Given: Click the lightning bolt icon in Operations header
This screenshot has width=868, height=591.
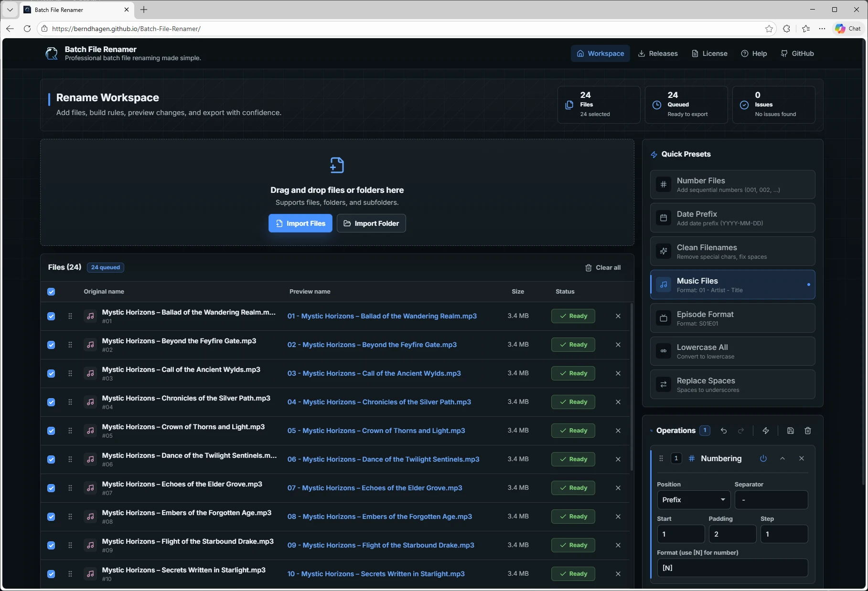Looking at the screenshot, I should coord(766,431).
